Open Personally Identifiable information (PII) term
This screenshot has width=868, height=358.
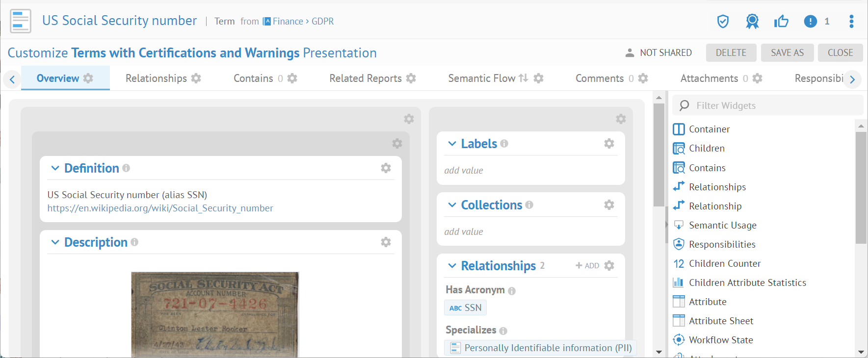click(x=541, y=348)
